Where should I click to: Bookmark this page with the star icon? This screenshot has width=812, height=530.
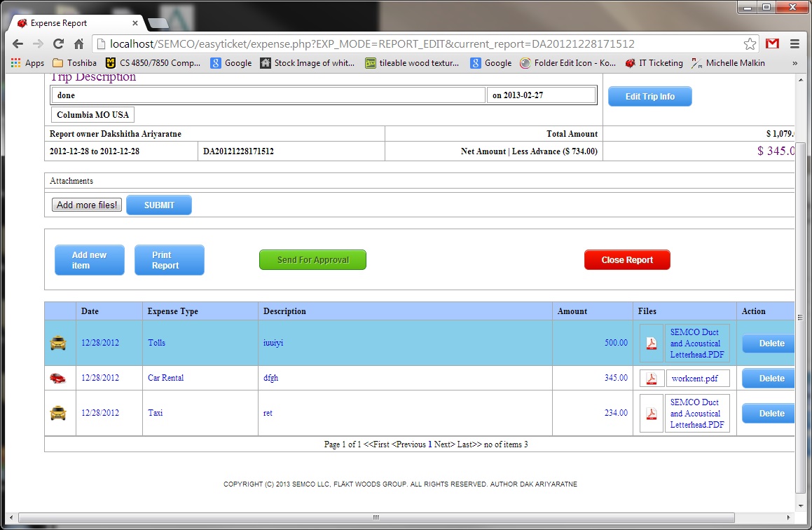[x=750, y=43]
